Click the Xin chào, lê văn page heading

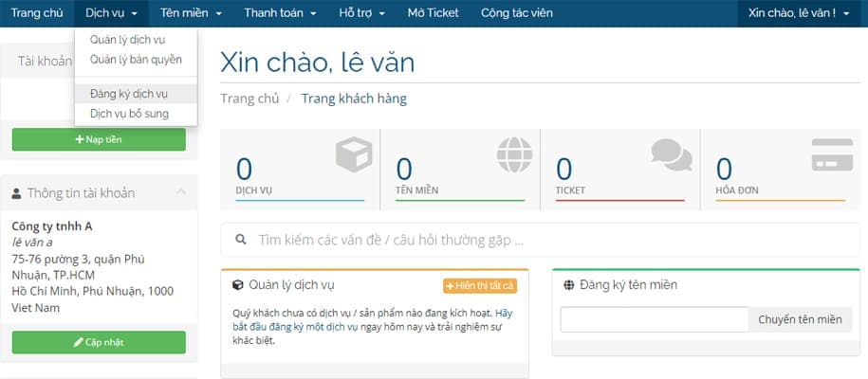(x=317, y=63)
